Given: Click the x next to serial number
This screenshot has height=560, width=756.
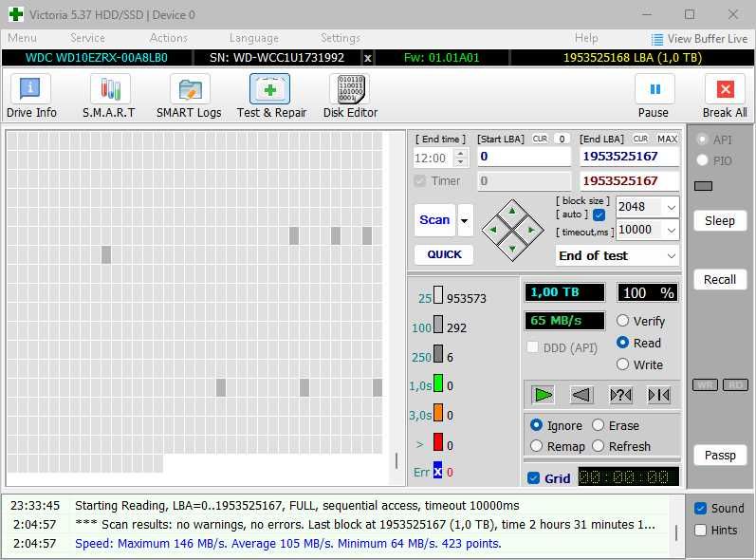Looking at the screenshot, I should (x=368, y=58).
